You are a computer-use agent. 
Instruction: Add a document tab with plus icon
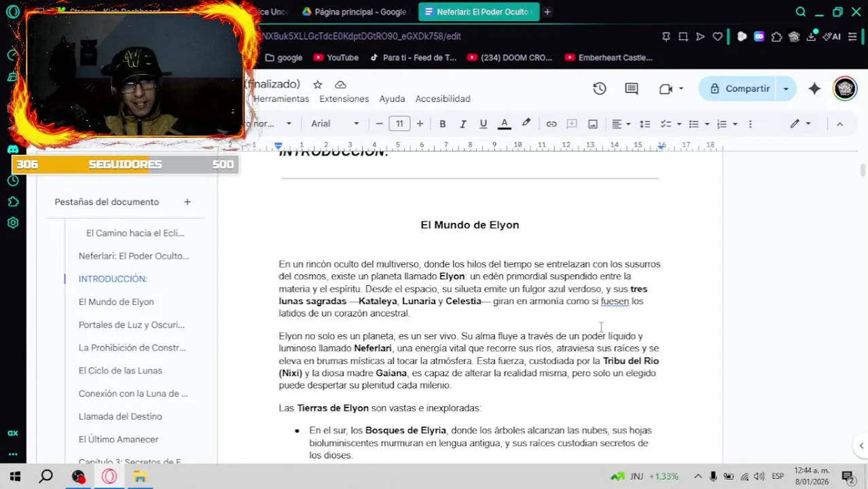(x=187, y=202)
